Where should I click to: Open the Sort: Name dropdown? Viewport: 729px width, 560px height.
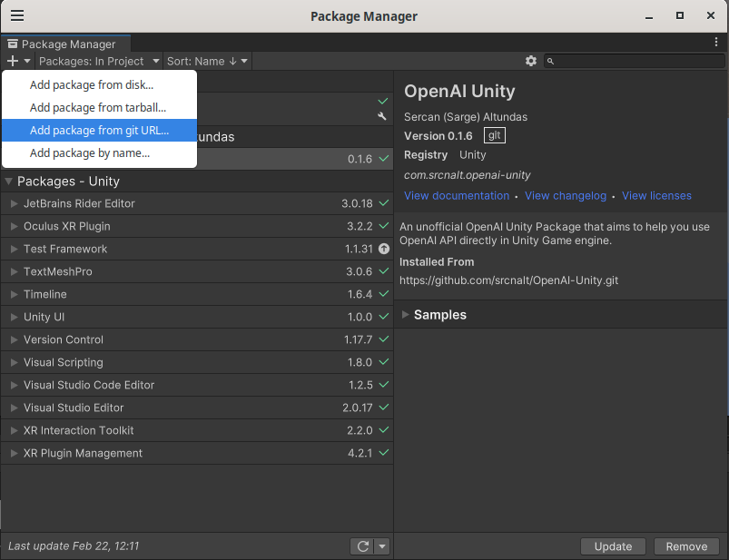[207, 61]
